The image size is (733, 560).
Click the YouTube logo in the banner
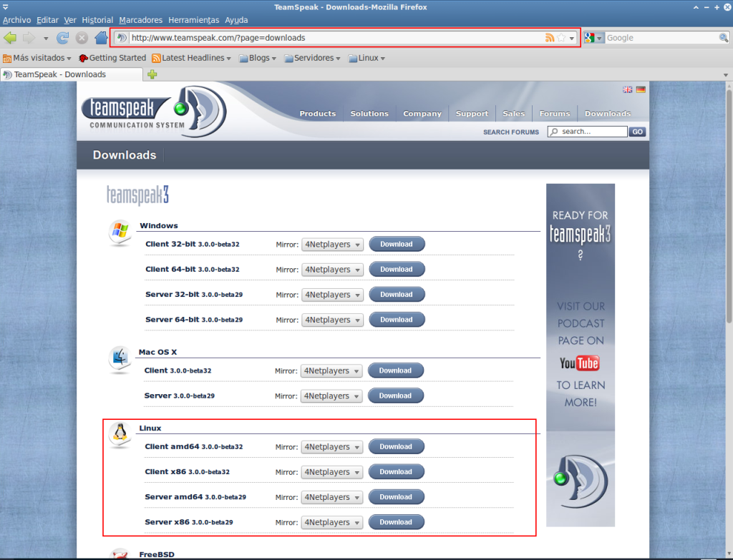coord(580,363)
